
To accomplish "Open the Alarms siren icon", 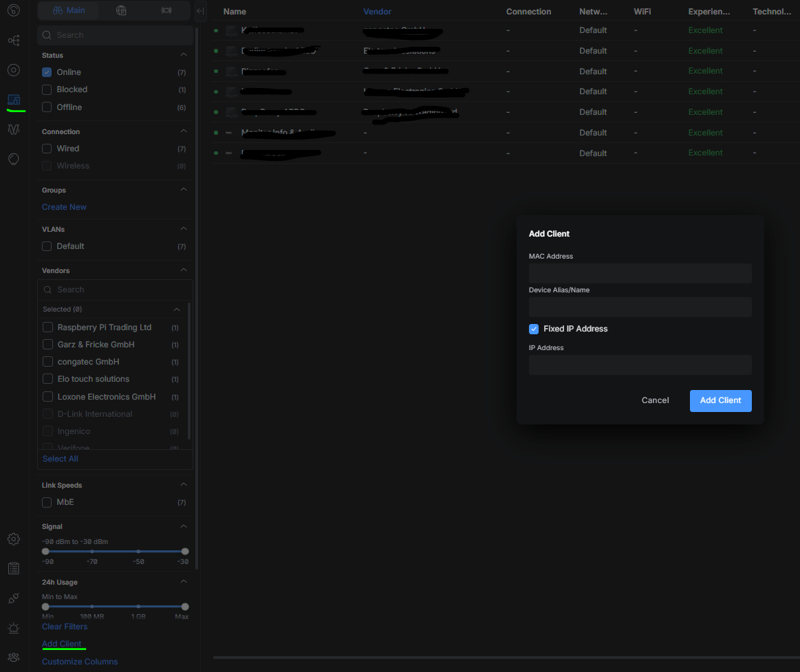I will point(13,628).
